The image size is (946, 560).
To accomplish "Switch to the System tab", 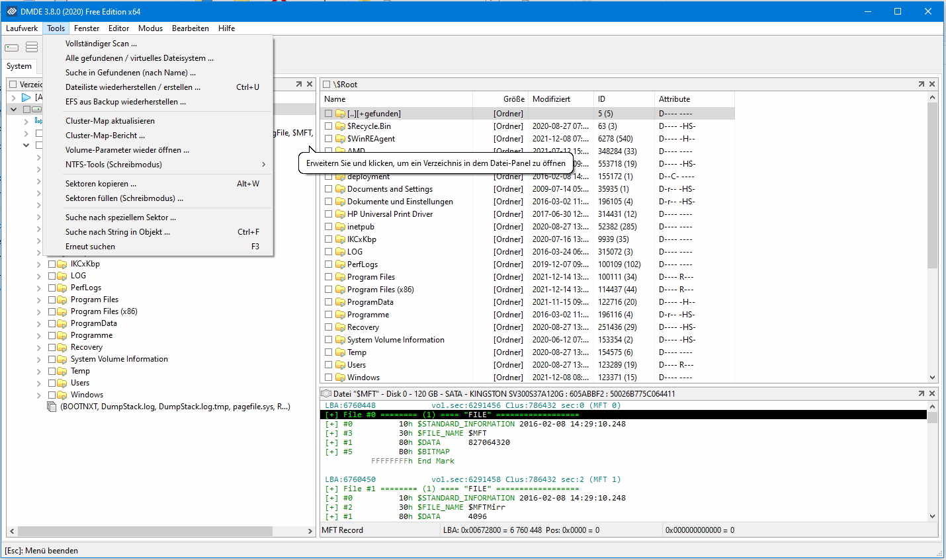I will tap(19, 66).
